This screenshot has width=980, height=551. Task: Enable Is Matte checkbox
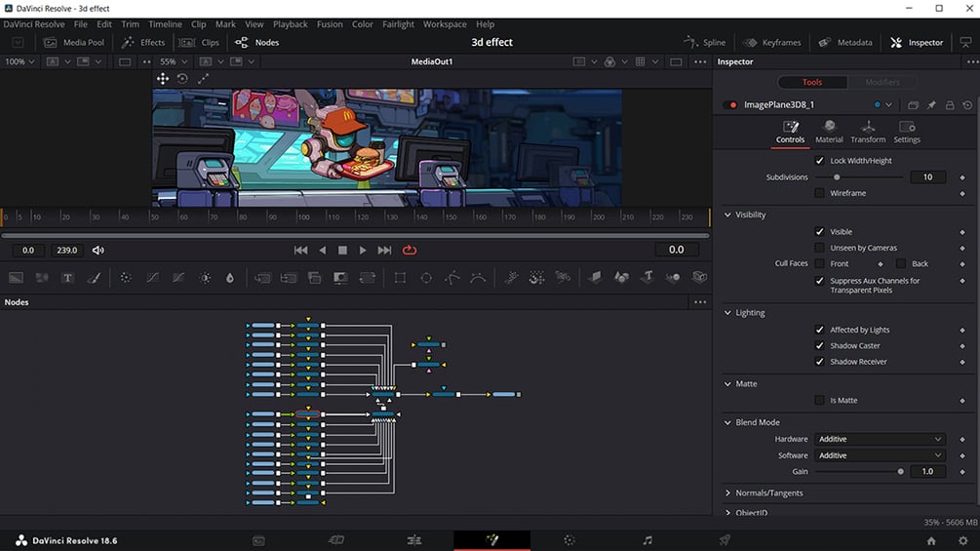[x=819, y=401]
